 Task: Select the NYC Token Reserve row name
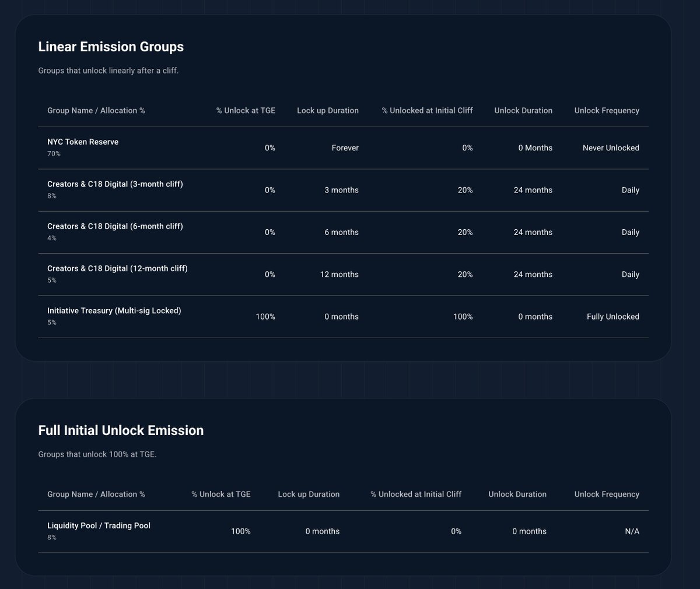tap(83, 142)
